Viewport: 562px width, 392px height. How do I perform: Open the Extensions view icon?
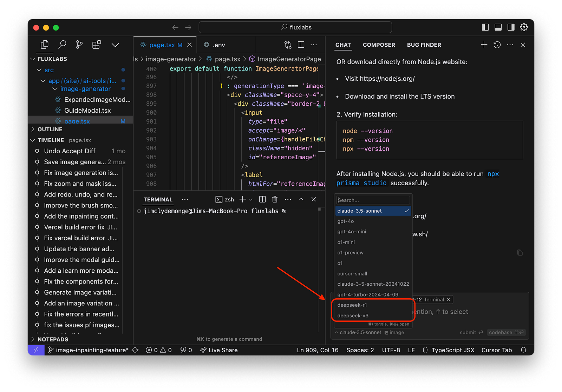97,45
